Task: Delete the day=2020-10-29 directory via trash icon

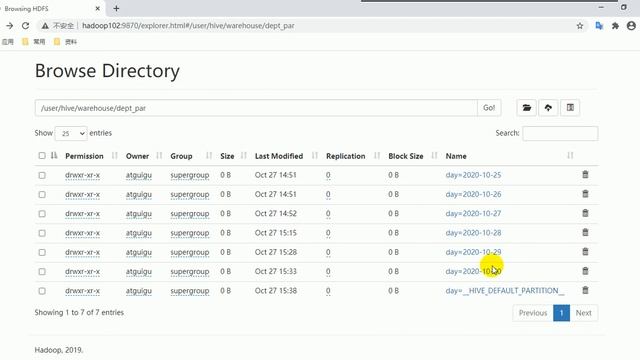Action: click(x=585, y=252)
